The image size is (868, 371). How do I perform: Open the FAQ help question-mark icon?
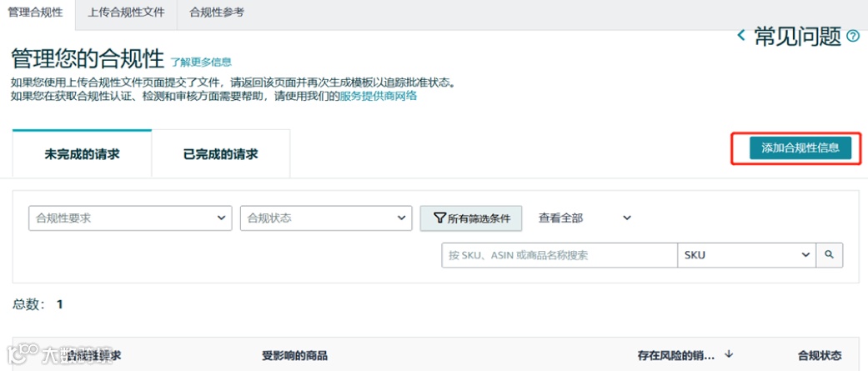[x=853, y=37]
